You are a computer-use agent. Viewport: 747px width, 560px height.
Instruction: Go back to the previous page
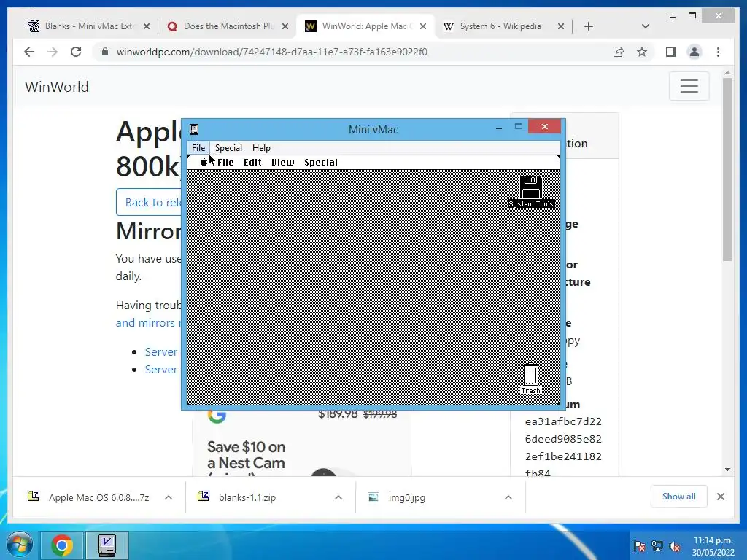pos(29,52)
